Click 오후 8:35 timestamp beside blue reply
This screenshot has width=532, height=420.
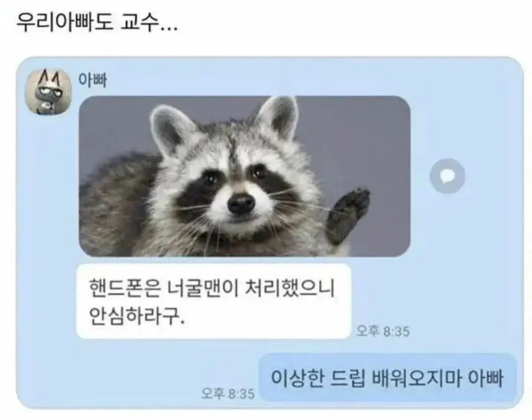[x=228, y=394]
